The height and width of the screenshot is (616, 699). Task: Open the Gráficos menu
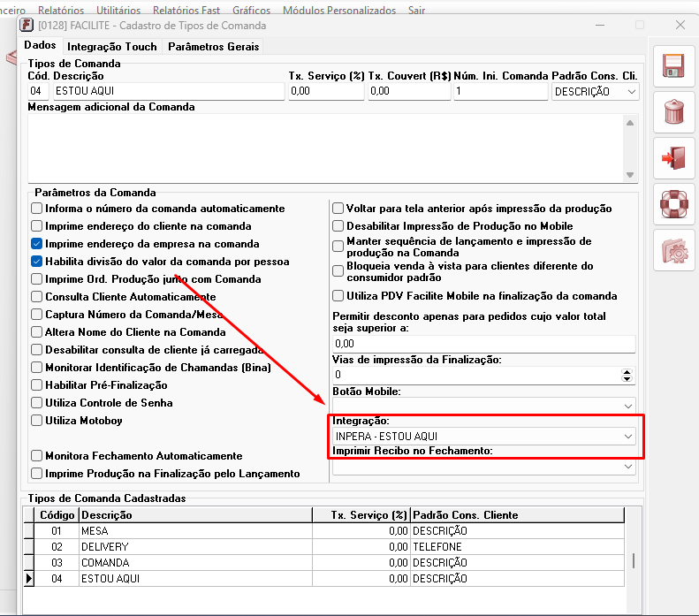coord(252,10)
